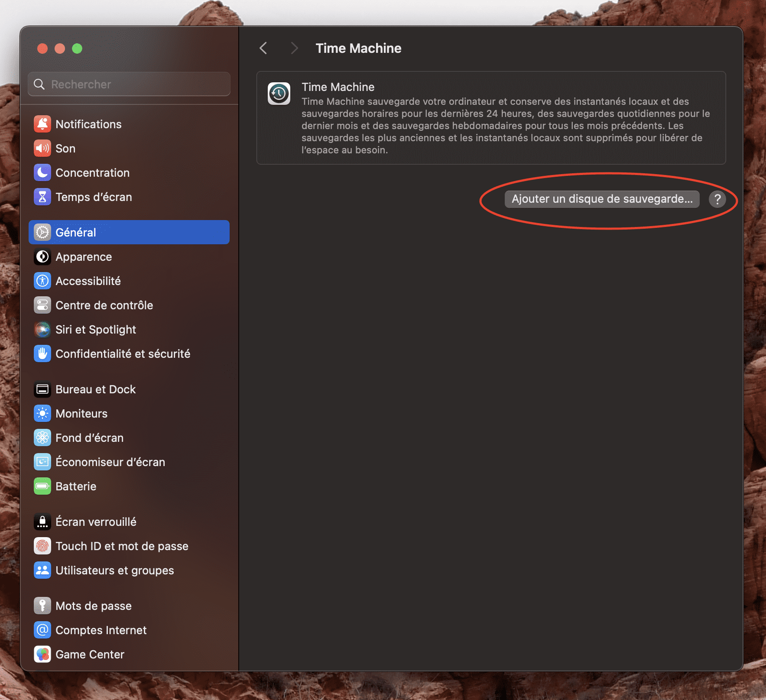
Task: Click the Accessibilité icon
Action: click(x=42, y=281)
